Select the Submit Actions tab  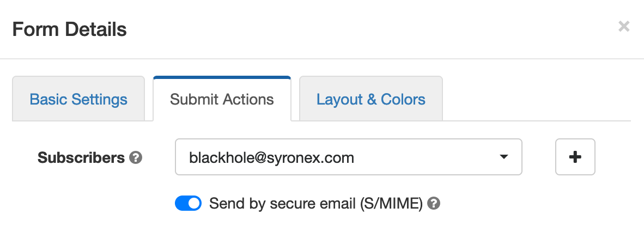[222, 99]
